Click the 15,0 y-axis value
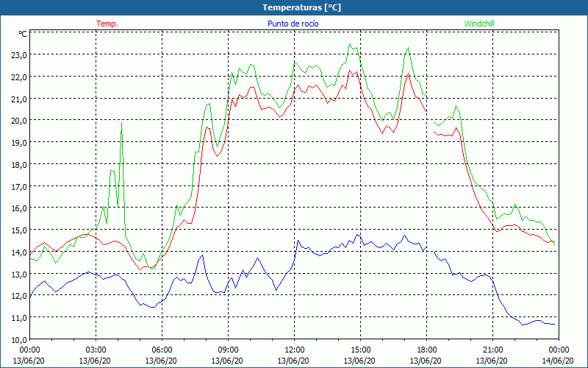The image size is (588, 368). click(18, 230)
